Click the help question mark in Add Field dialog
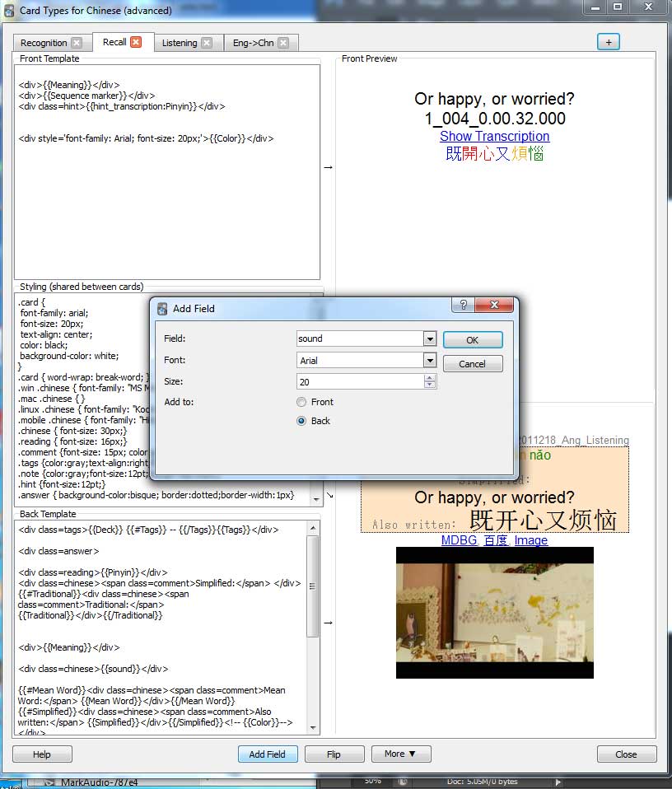672x789 pixels. [x=463, y=305]
